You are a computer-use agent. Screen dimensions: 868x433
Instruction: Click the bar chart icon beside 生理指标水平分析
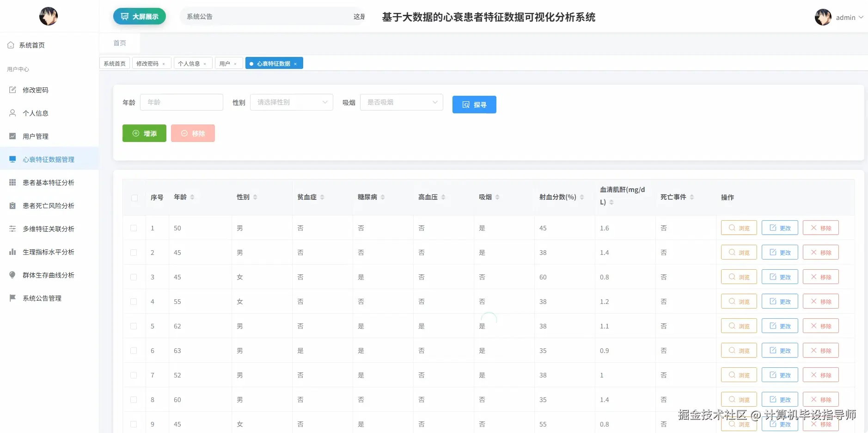click(x=12, y=252)
